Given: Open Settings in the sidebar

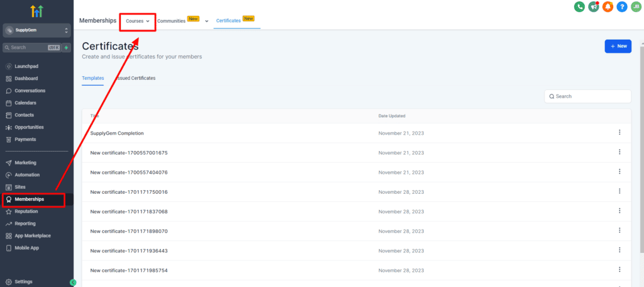Looking at the screenshot, I should (x=23, y=282).
